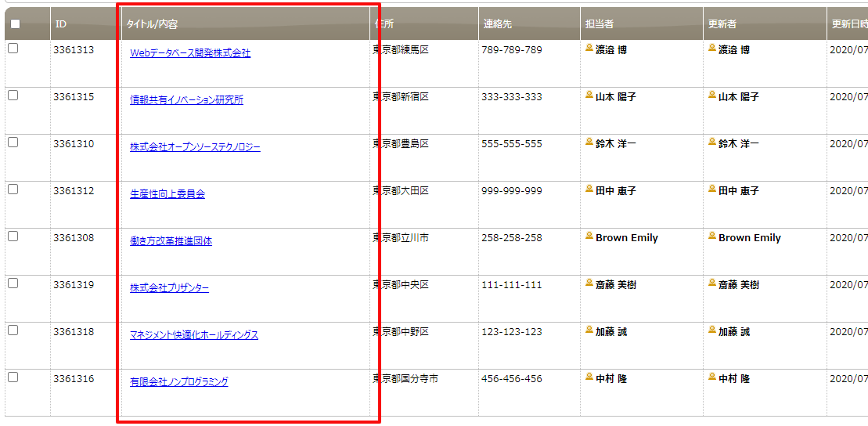Click the user icon next to 更新者 山本 陽子
This screenshot has width=868, height=426.
[712, 96]
